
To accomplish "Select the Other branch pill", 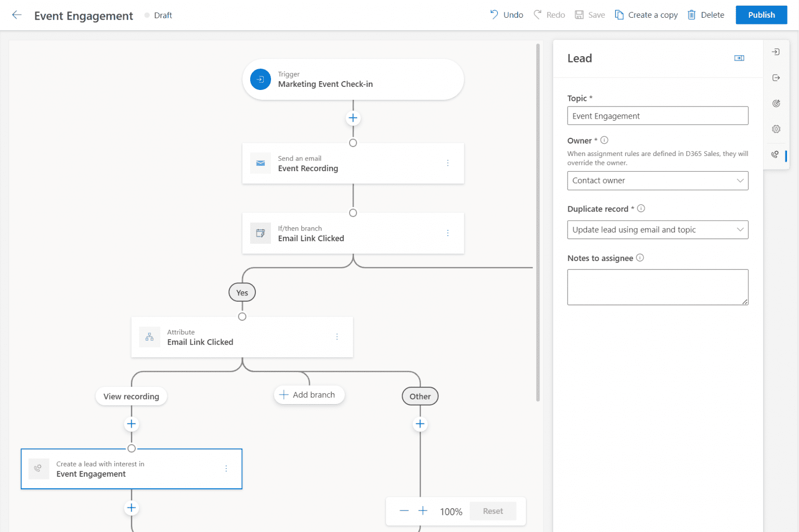I will 420,396.
